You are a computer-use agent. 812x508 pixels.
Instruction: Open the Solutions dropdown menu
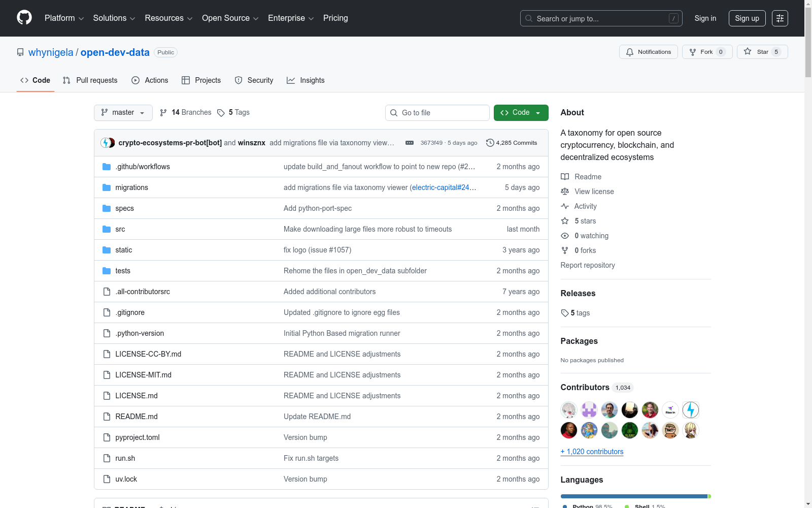[114, 18]
